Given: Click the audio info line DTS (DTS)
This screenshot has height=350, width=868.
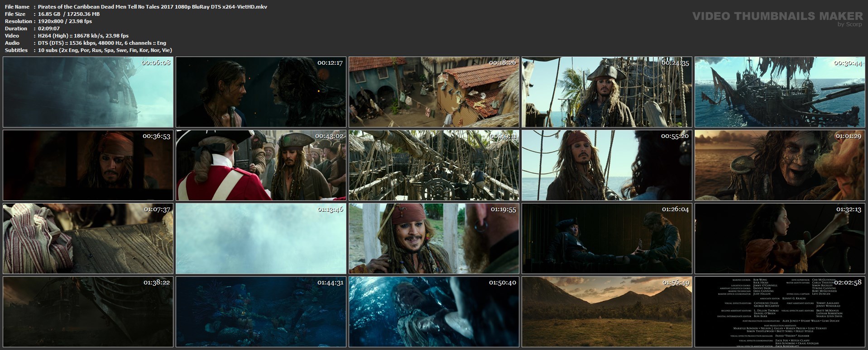Looking at the screenshot, I should (x=102, y=43).
